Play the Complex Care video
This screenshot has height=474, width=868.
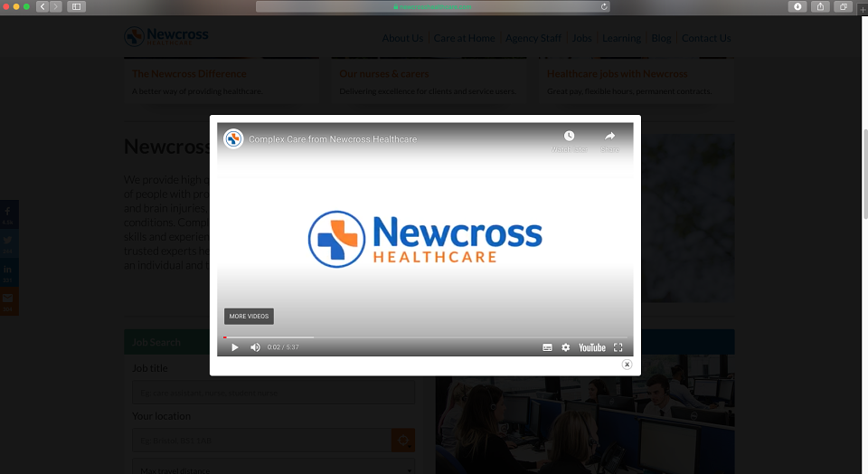pyautogui.click(x=235, y=347)
